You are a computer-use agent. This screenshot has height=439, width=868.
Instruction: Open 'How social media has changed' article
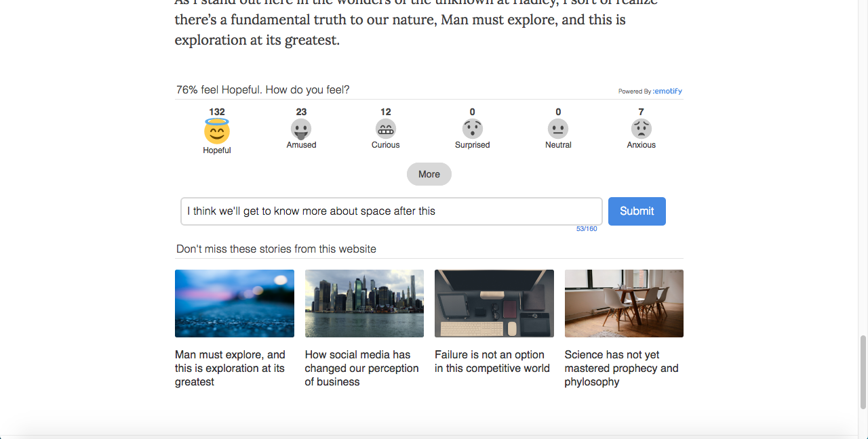(361, 368)
